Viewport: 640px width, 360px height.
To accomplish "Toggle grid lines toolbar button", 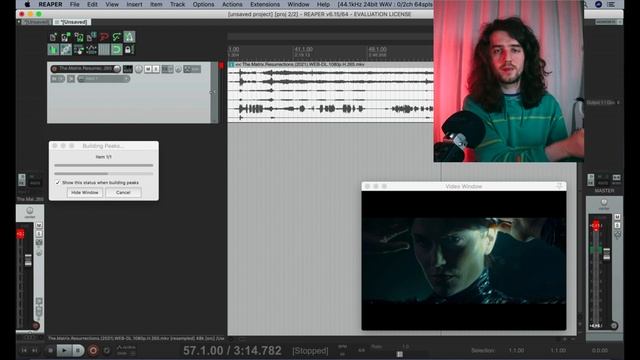I will (104, 50).
